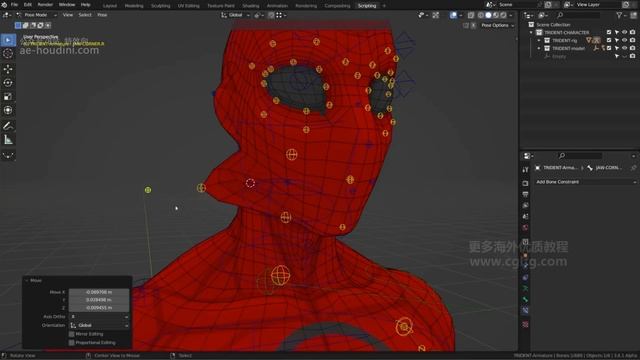Open the viewport View menu

click(68, 15)
